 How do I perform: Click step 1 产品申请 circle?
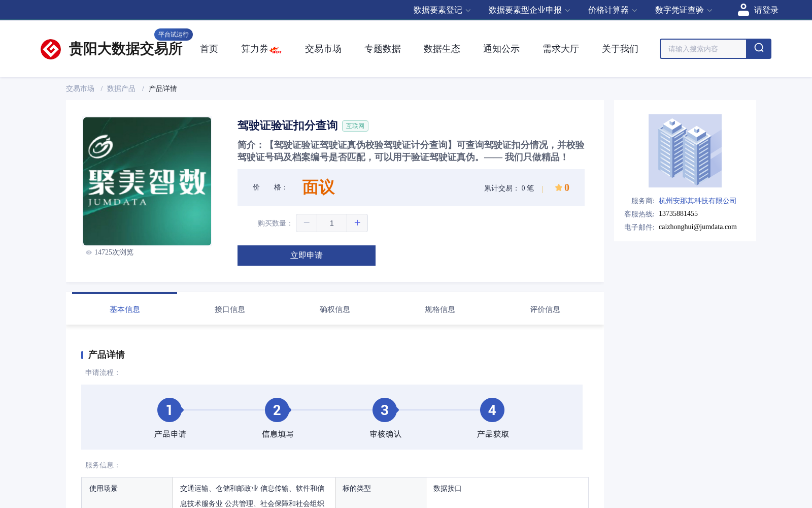[170, 410]
